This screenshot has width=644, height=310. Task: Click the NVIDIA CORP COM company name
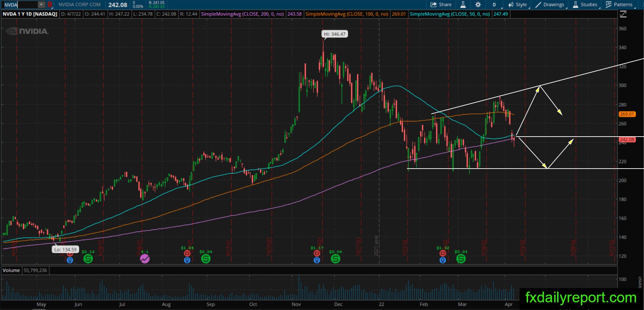(79, 4)
